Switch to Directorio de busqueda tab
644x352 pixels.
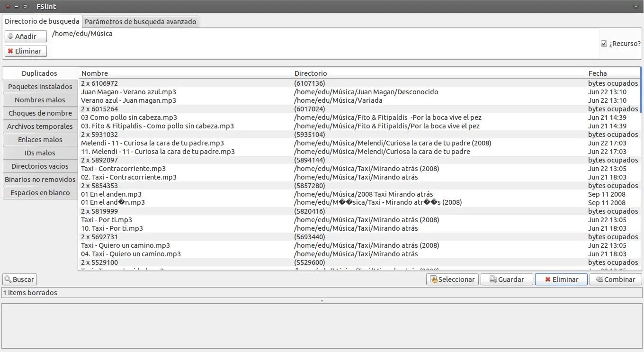(x=42, y=21)
